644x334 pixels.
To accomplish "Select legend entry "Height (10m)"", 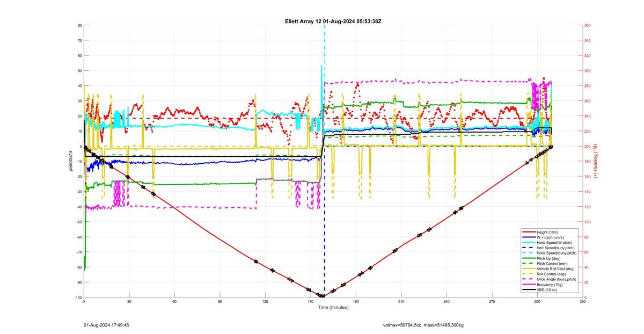I will pyautogui.click(x=548, y=231).
